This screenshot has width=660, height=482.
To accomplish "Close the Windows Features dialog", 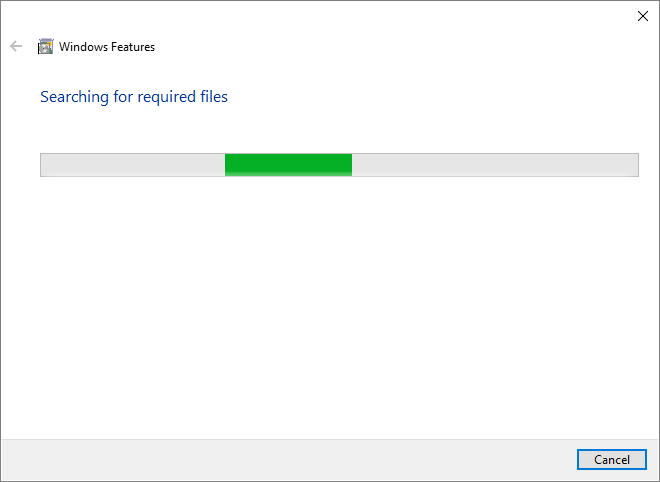I will pos(642,16).
